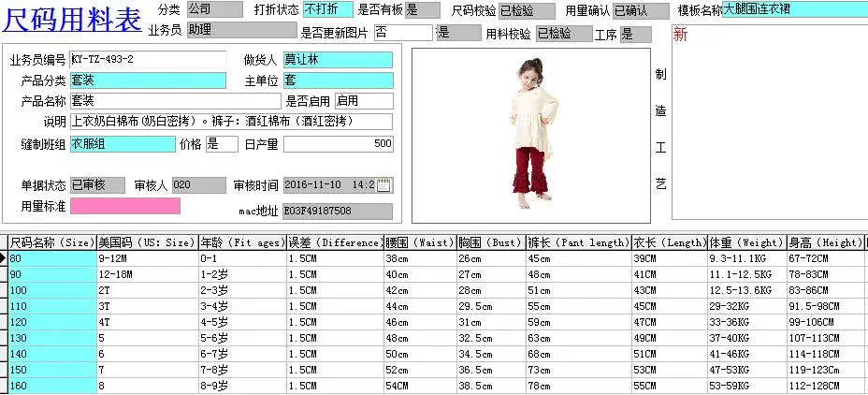Screen dimensions: 868x395
Task: Click the 是否更新图片 否 field
Action: click(x=403, y=33)
